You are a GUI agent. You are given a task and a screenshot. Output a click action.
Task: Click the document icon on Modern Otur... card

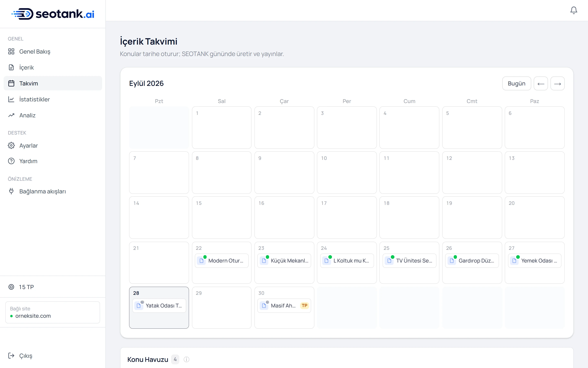tap(202, 261)
